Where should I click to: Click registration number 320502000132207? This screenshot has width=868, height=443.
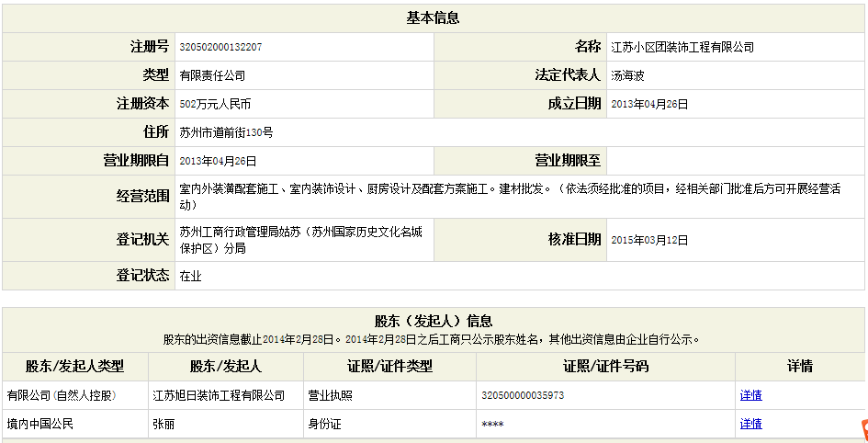220,47
